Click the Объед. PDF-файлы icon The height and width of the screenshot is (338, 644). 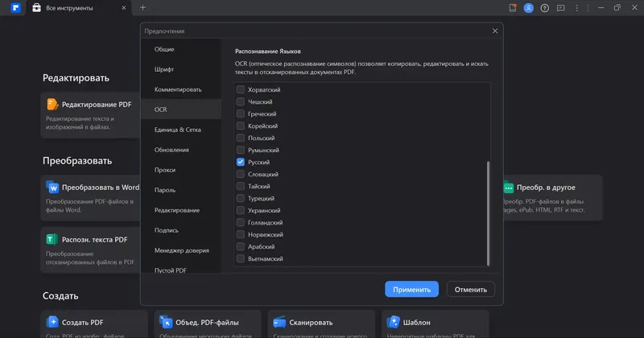point(166,322)
